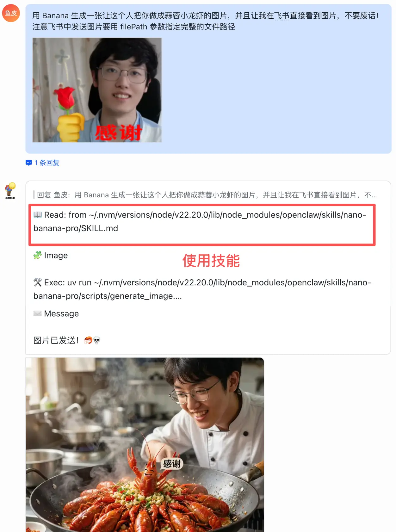396x532 pixels.
Task: Click the red 使用技能 annotation label
Action: click(211, 261)
